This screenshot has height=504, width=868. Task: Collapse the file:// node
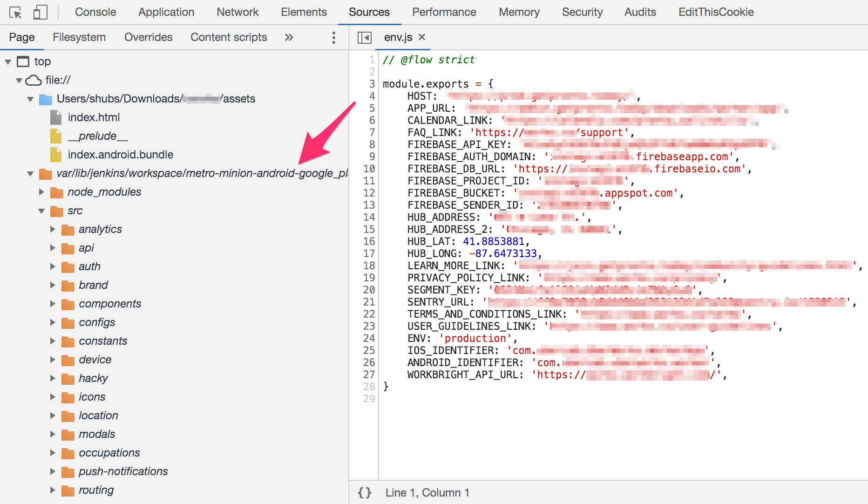coord(19,80)
